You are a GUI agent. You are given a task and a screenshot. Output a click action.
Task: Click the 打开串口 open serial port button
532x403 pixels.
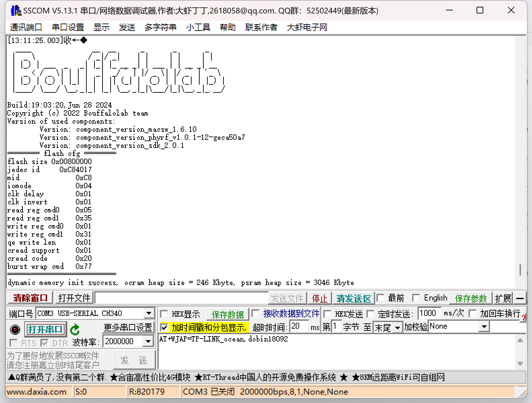point(45,329)
